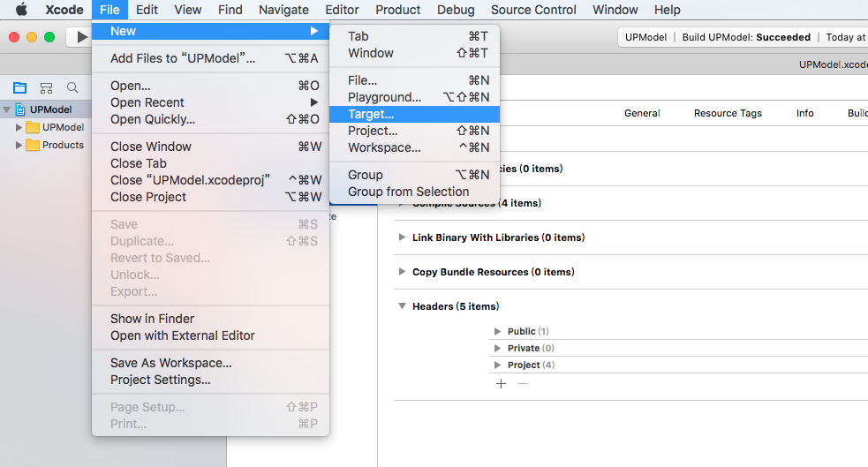Click the Run (play) button
The width and height of the screenshot is (868, 467).
click(x=82, y=38)
